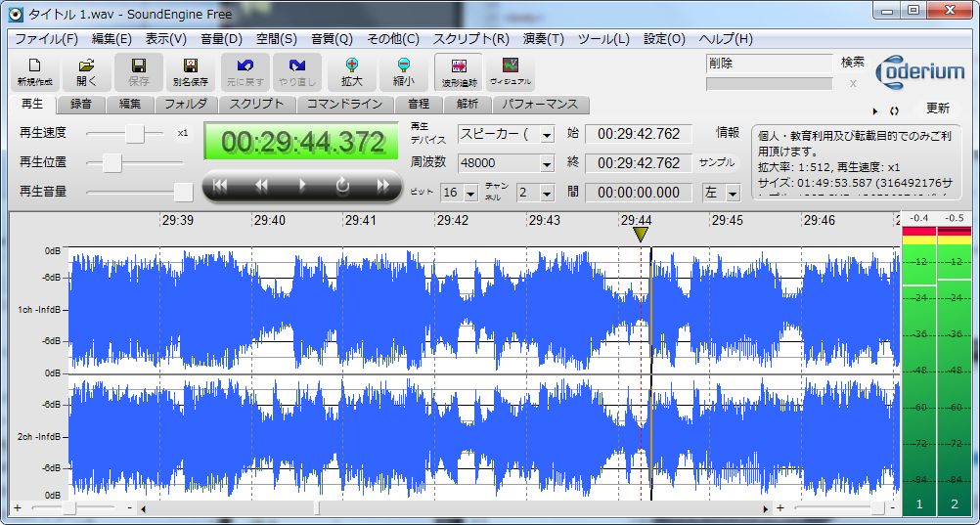This screenshot has height=525, width=980.
Task: Click the Coderium logo
Action: tap(919, 72)
